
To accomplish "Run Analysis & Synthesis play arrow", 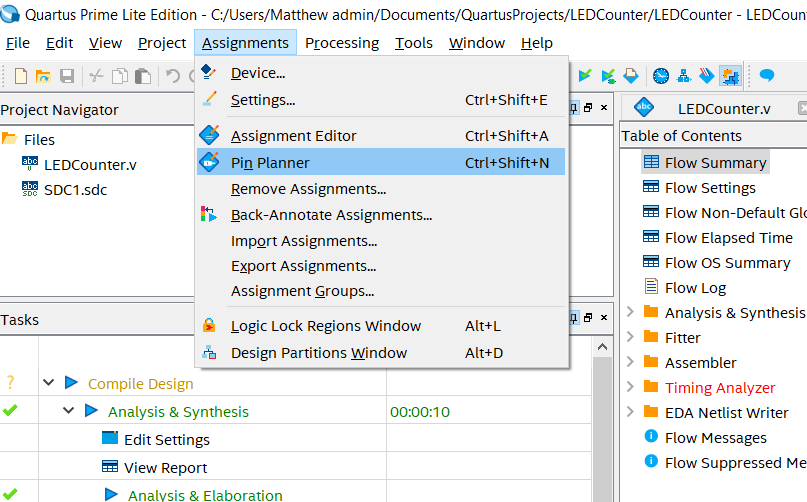I will (x=91, y=410).
